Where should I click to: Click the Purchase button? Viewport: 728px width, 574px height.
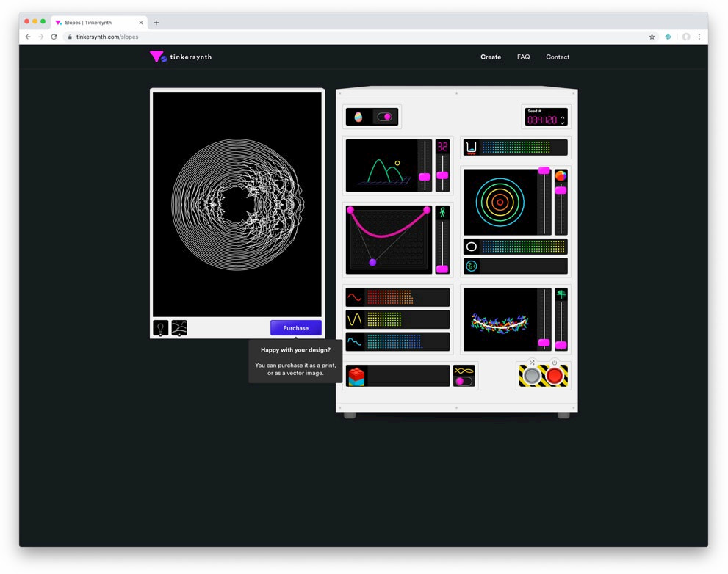(295, 328)
